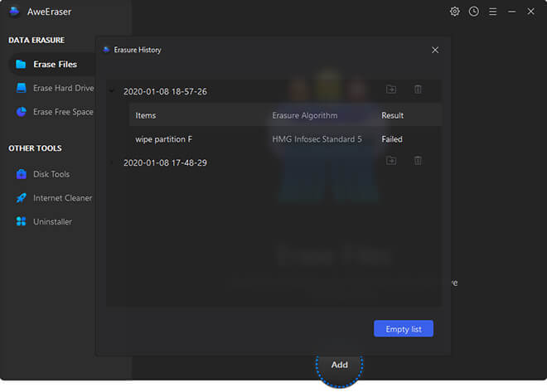Click the Uninstaller grid icon
Image resolution: width=547 pixels, height=392 pixels.
(22, 221)
